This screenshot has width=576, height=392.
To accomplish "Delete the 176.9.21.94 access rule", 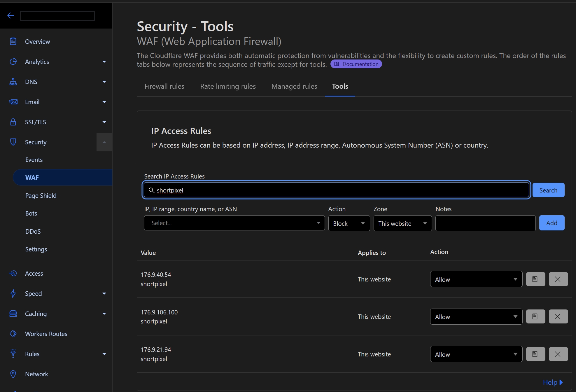I will click(x=558, y=354).
